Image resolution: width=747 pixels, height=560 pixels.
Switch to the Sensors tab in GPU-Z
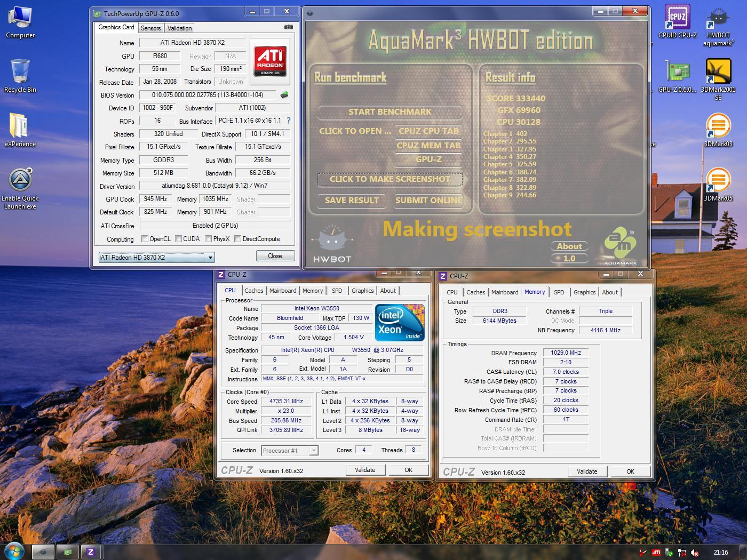150,28
